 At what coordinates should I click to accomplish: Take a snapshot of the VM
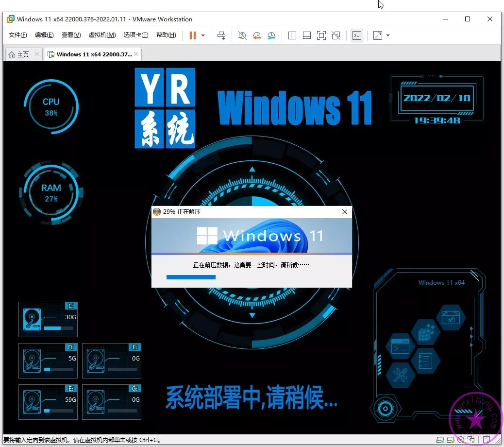coord(242,35)
